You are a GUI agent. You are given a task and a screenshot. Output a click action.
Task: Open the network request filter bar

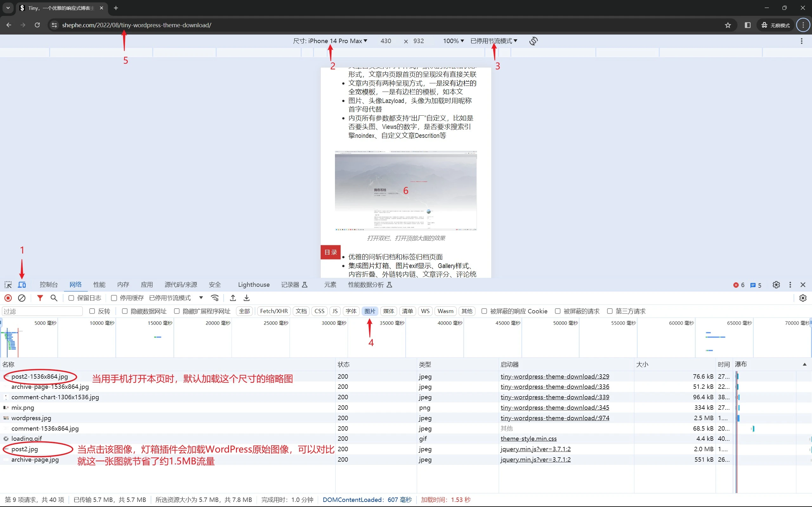pos(40,298)
